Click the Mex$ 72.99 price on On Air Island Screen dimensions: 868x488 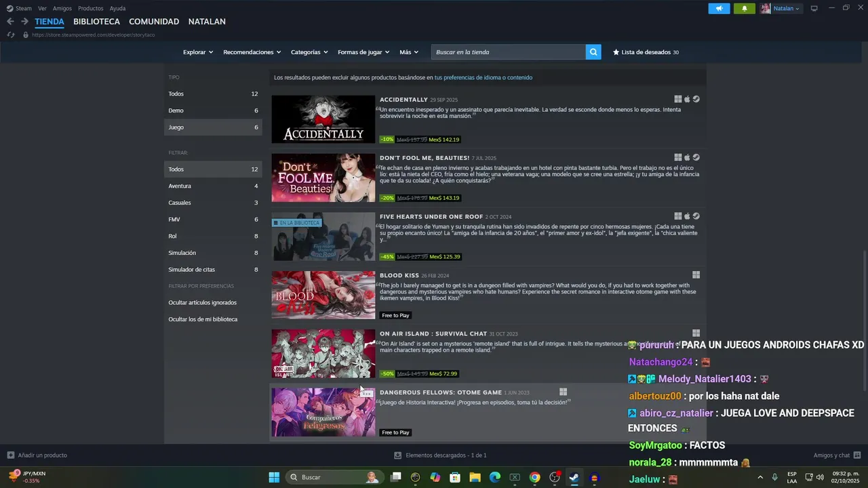pos(443,373)
